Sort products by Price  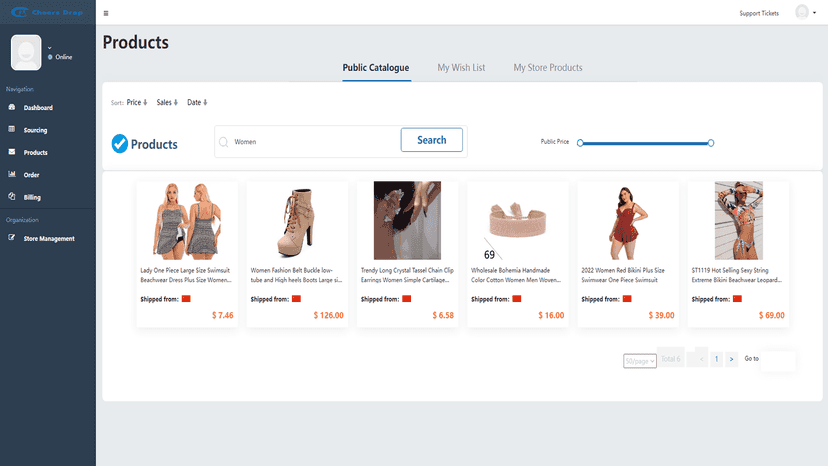point(137,102)
